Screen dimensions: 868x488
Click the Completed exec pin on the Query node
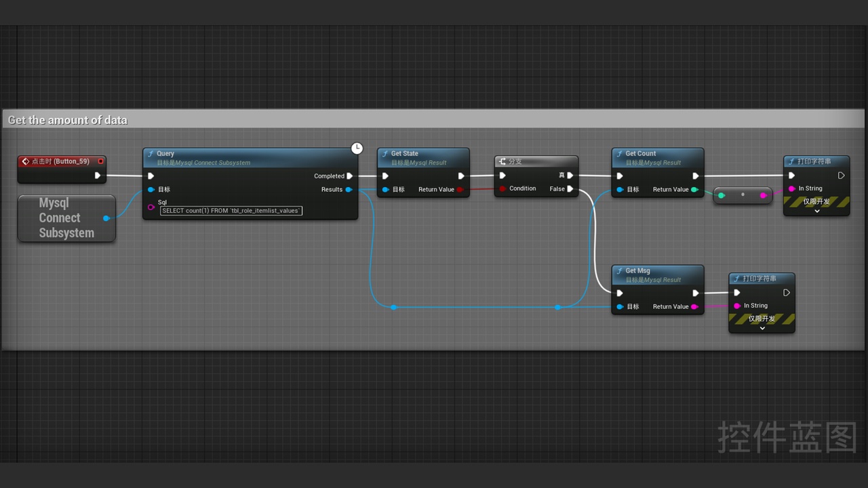(350, 176)
